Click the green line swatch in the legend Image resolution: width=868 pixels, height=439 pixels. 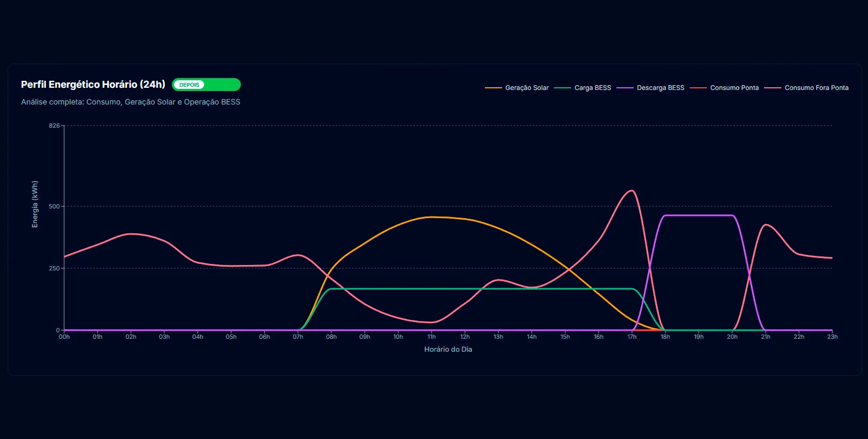point(562,88)
